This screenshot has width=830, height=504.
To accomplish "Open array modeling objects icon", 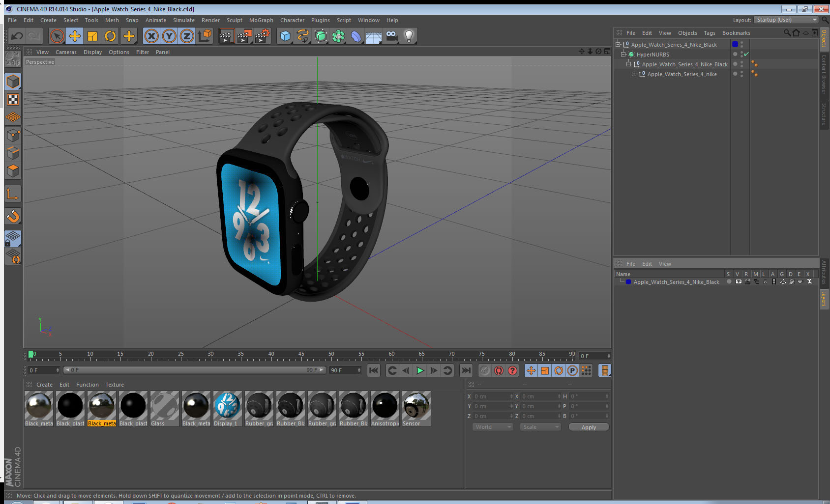I will (338, 36).
